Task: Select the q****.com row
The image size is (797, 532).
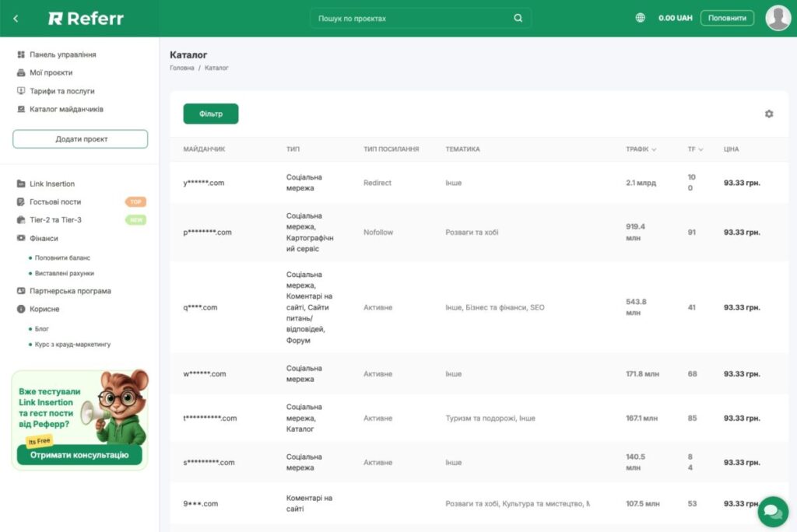Action: pos(479,307)
